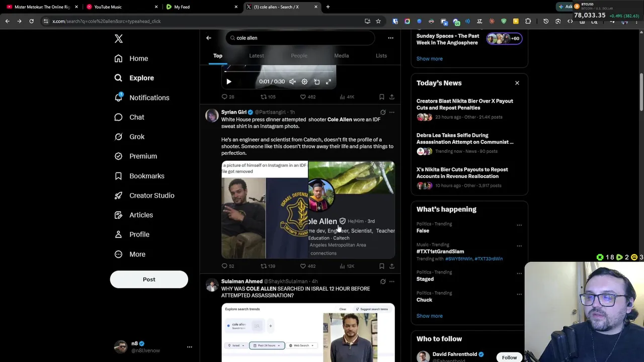Click the back arrow beside search box
This screenshot has height=362, width=644.
[x=209, y=38]
